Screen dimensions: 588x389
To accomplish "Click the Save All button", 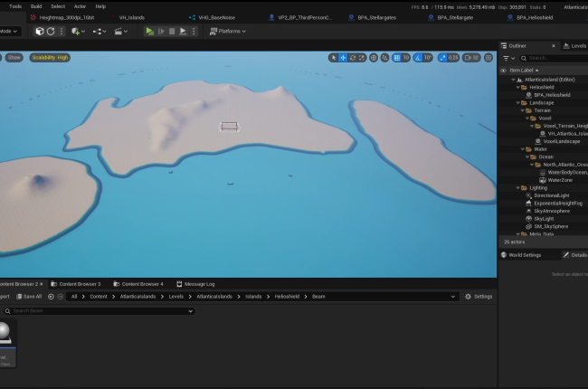I will pos(28,296).
